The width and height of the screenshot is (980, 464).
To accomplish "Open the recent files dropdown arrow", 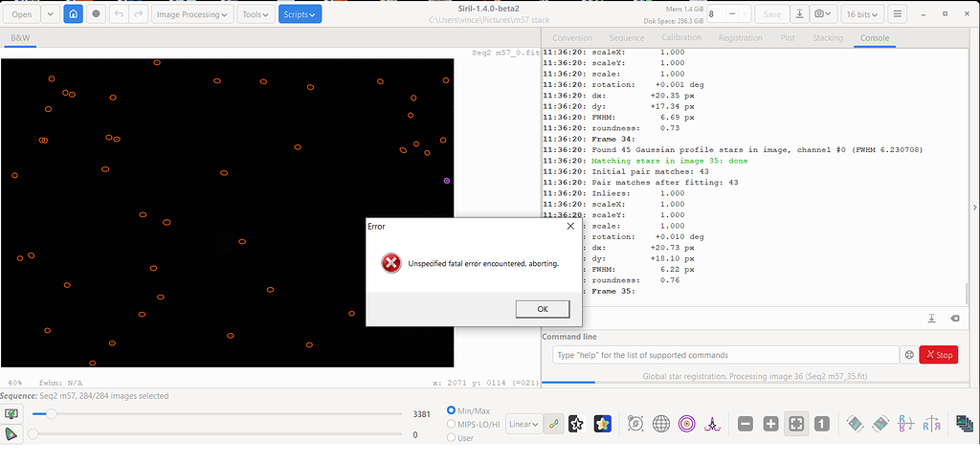I will [x=52, y=14].
